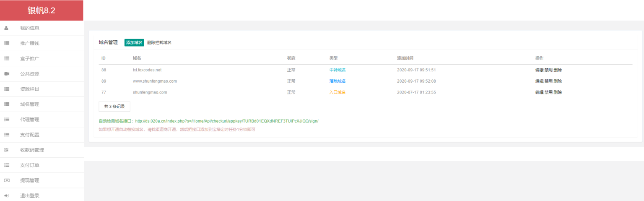Image resolution: width=644 pixels, height=201 pixels.
Task: Click the 银帆8.2 red header logo
Action: pos(42,10)
